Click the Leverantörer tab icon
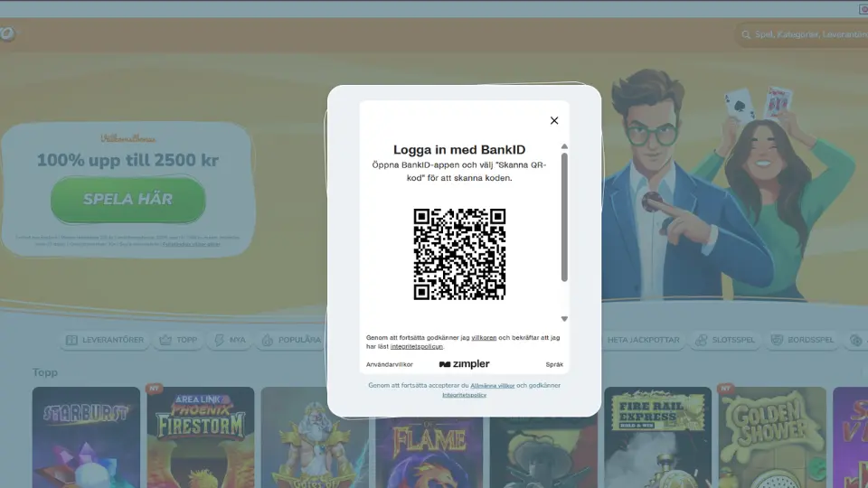 (72, 340)
